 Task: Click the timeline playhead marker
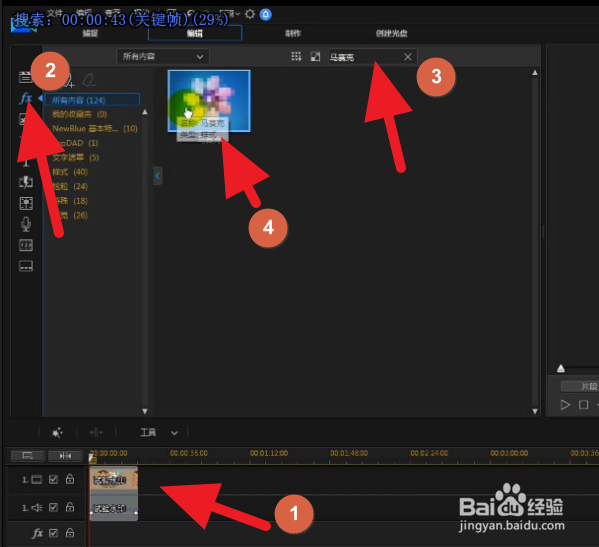[x=92, y=458]
